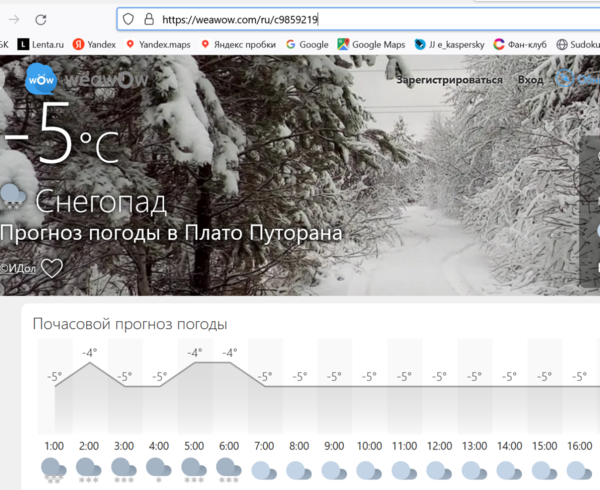The height and width of the screenshot is (490, 600).
Task: Open the Google Maps bookmark
Action: [x=370, y=44]
